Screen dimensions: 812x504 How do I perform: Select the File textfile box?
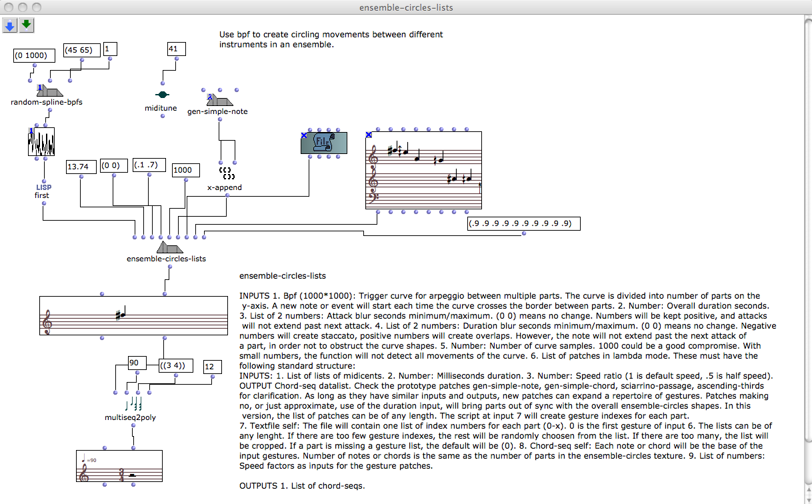323,143
